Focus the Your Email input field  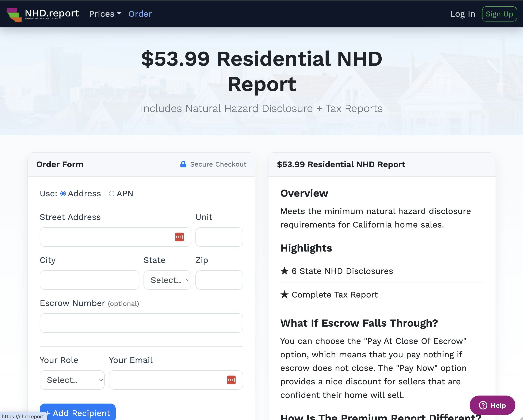[176, 380]
